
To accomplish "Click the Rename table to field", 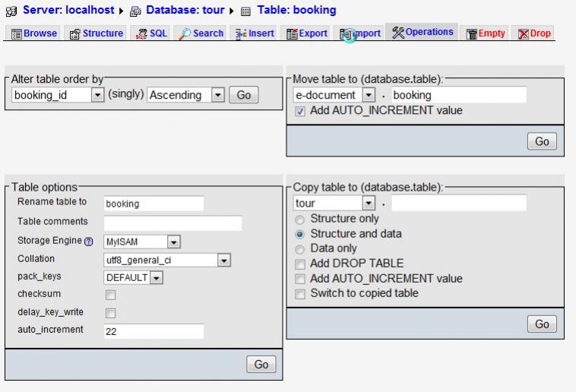I will tap(153, 204).
